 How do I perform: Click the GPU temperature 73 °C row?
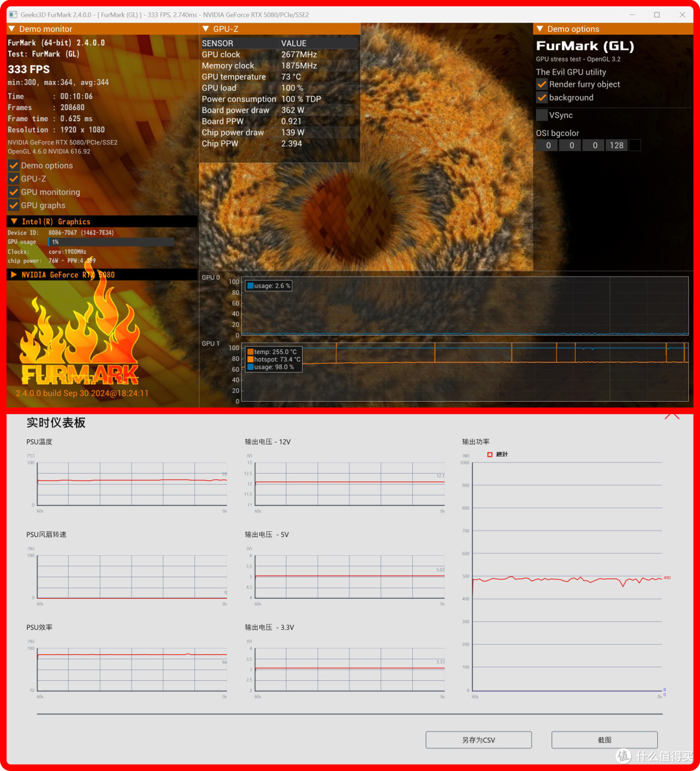279,77
